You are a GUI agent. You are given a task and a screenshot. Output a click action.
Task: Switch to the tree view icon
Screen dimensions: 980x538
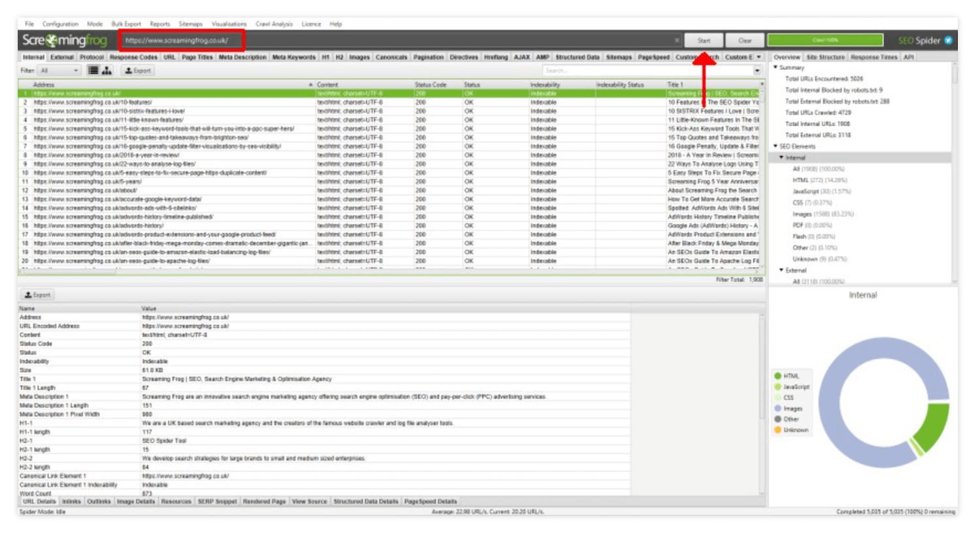(106, 71)
